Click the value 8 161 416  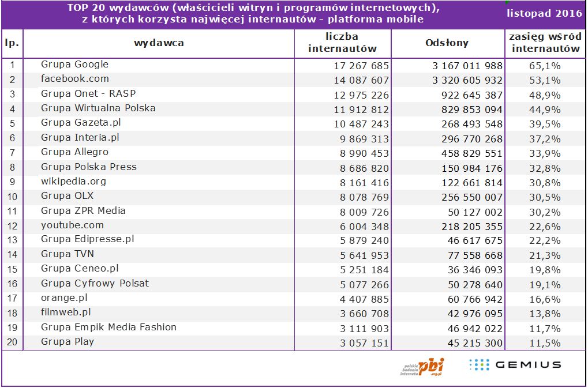tap(365, 183)
